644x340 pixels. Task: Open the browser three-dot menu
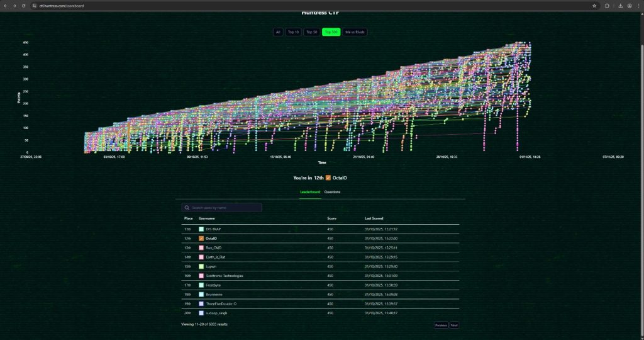(x=638, y=6)
